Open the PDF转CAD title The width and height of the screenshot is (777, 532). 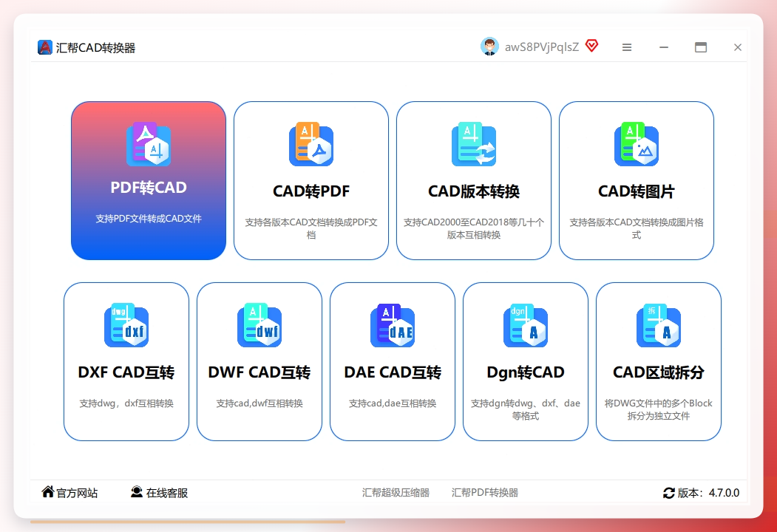click(149, 187)
